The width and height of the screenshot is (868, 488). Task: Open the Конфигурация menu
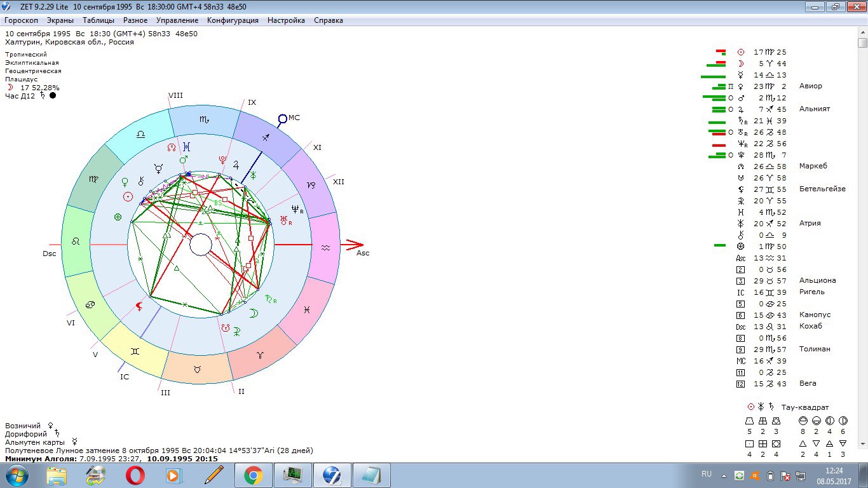[233, 20]
